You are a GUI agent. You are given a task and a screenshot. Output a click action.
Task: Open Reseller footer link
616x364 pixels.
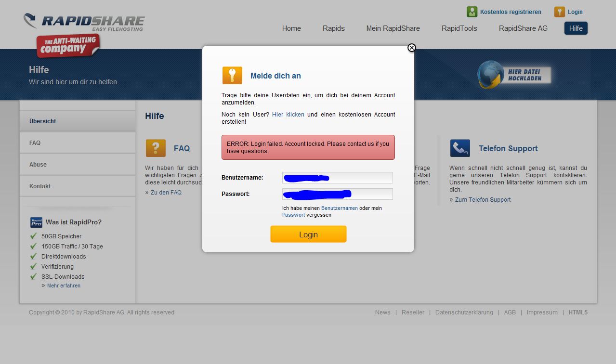[413, 312]
